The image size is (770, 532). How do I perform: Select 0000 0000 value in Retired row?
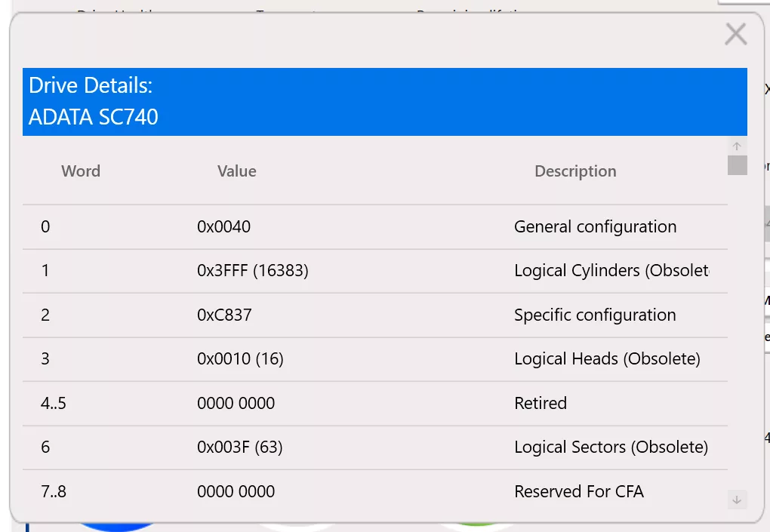pyautogui.click(x=236, y=404)
